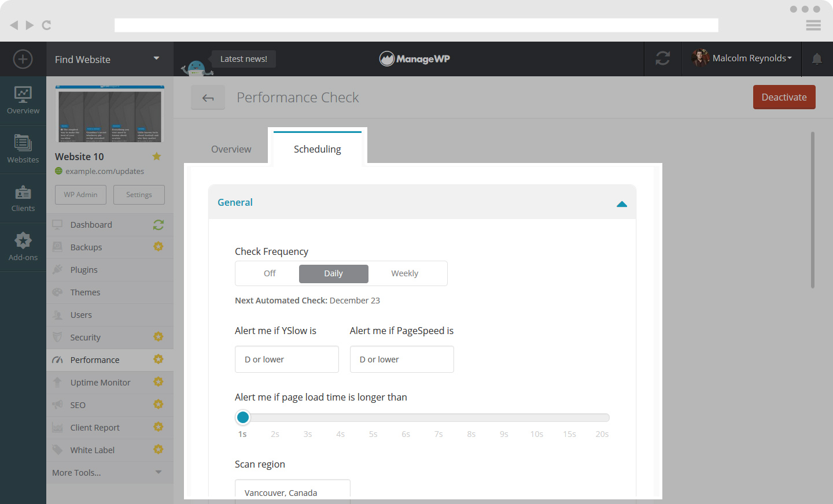
Task: Collapse the General section
Action: click(622, 203)
